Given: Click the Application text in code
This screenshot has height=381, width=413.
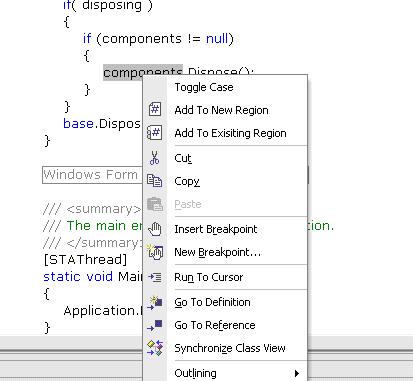Looking at the screenshot, I should pos(99,311).
